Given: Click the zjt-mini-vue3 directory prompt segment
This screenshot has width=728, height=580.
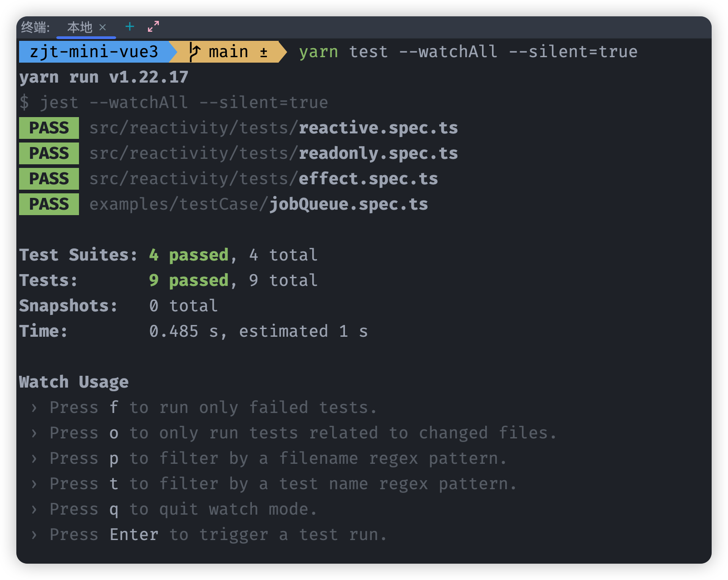Looking at the screenshot, I should coord(94,52).
